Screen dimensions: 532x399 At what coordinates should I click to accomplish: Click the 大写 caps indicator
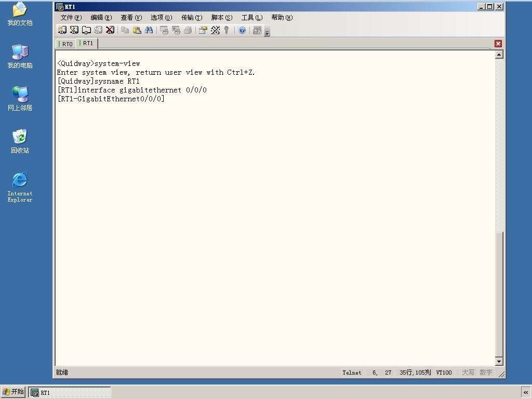[468, 373]
